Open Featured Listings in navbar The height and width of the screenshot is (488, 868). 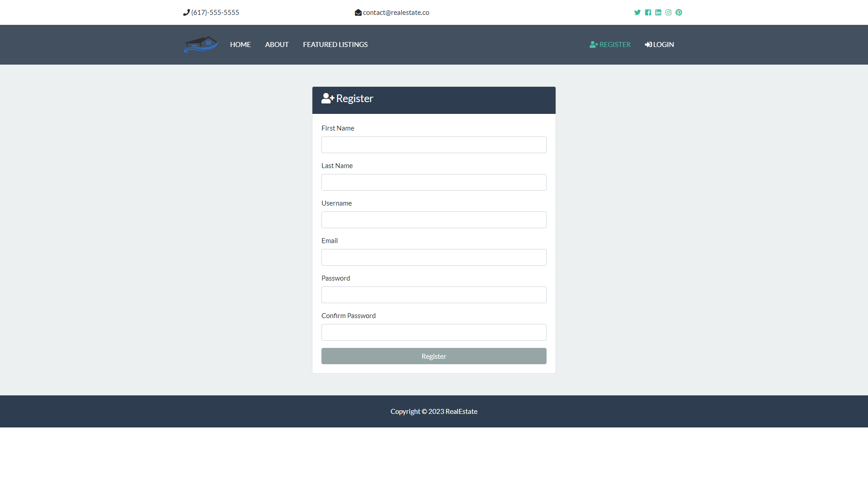(x=335, y=44)
